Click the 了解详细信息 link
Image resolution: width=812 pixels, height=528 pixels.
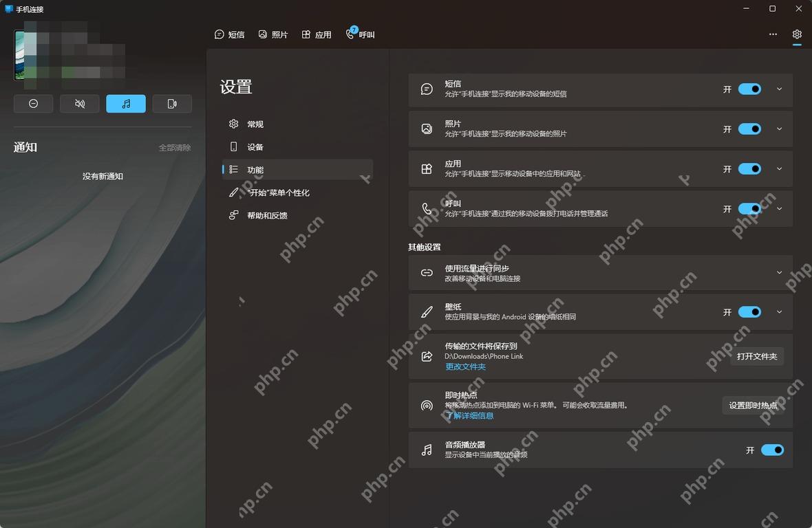[469, 416]
